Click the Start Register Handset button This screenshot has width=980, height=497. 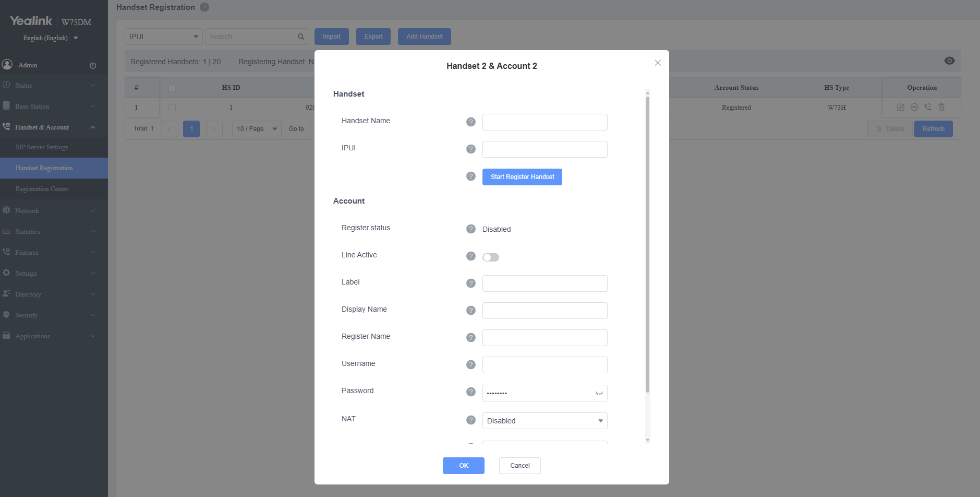[x=522, y=176]
